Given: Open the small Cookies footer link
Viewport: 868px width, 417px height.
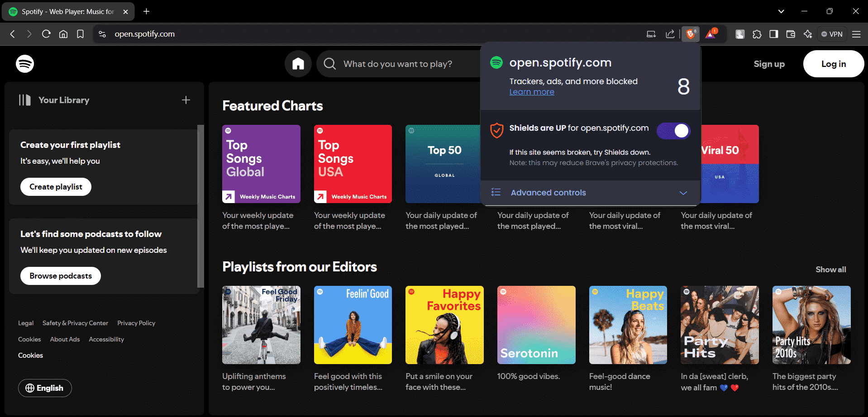Looking at the screenshot, I should (29, 339).
